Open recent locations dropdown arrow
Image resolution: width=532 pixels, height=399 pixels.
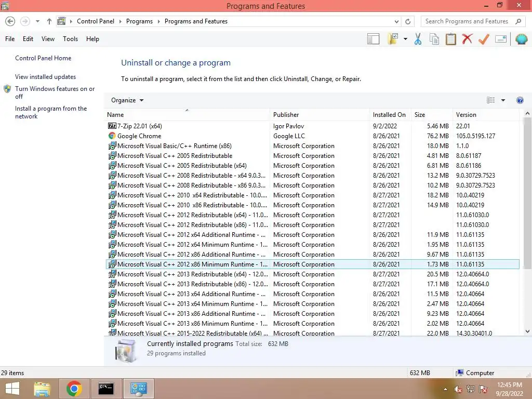37,21
